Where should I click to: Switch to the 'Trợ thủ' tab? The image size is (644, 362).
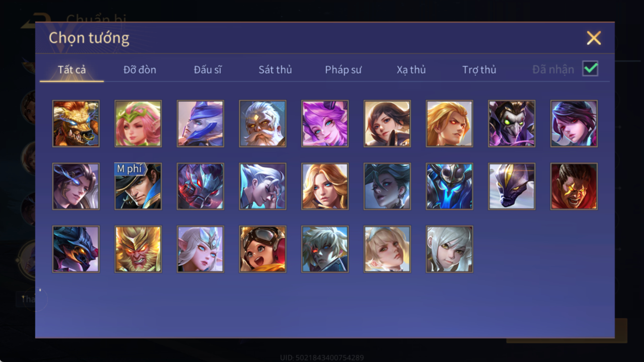pos(479,70)
